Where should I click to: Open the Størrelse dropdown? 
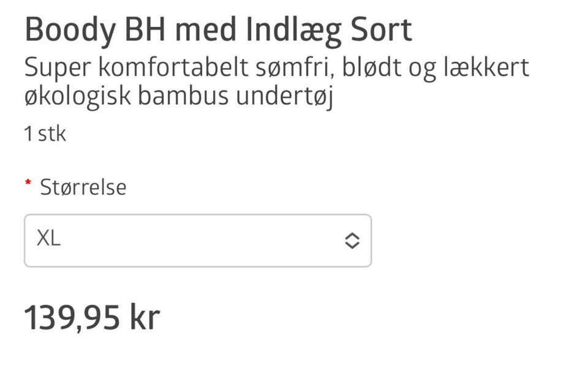(197, 241)
